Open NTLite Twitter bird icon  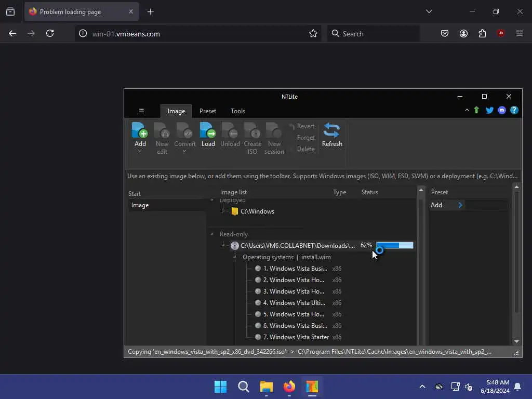pos(489,110)
